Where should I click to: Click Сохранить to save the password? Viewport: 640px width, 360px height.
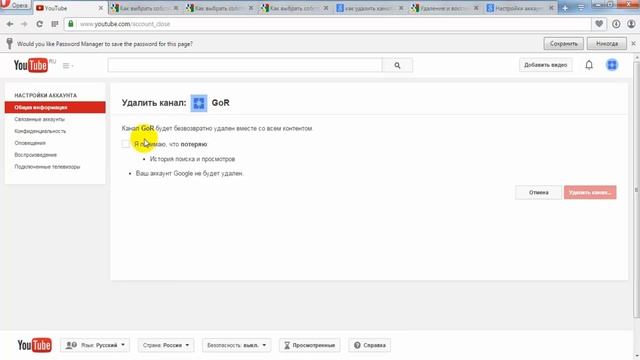[563, 44]
